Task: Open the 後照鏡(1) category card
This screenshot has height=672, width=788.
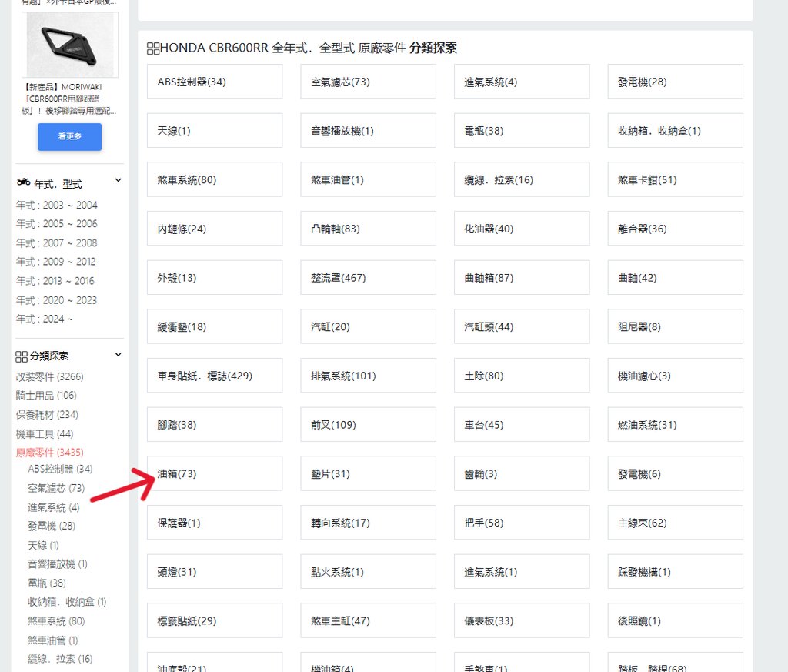Action: [x=675, y=620]
